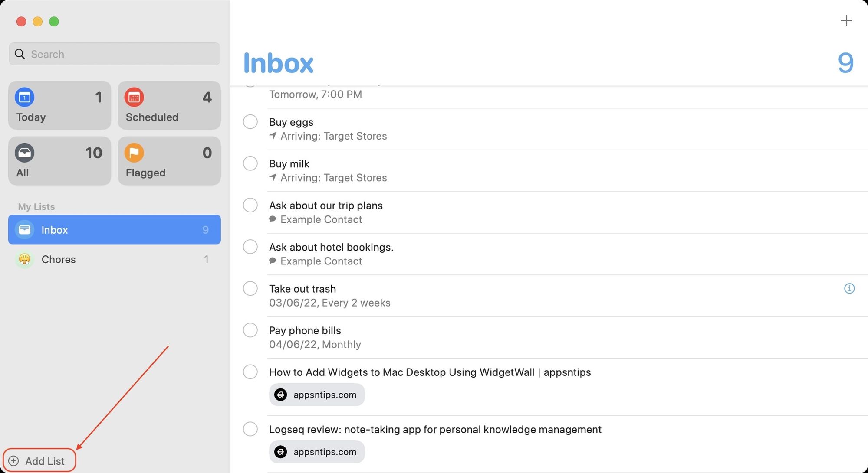Click the Inbox tab showing 9 items

[114, 229]
